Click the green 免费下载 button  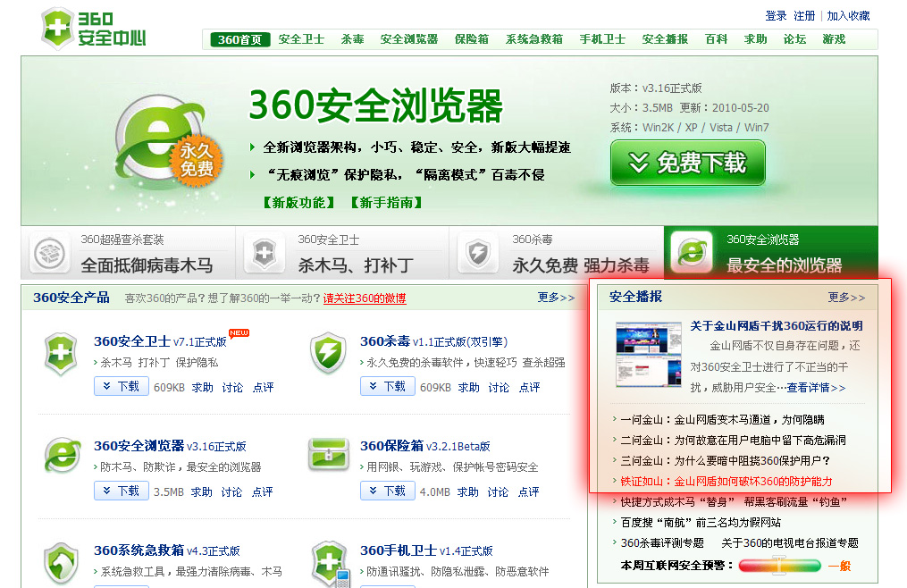point(688,164)
